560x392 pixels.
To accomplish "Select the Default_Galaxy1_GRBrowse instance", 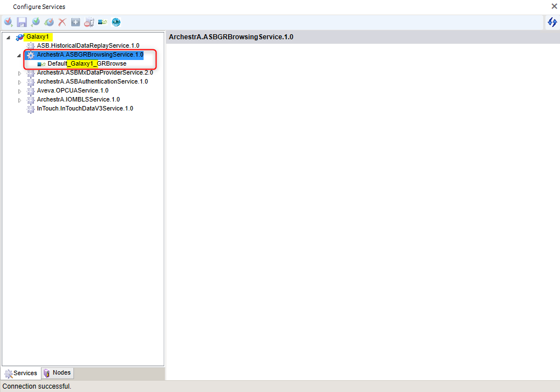I will click(87, 63).
